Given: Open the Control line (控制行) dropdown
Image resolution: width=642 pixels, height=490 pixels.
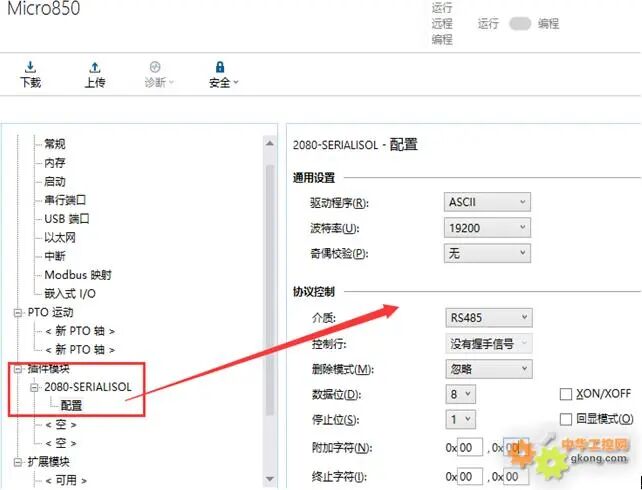Looking at the screenshot, I should click(x=489, y=343).
